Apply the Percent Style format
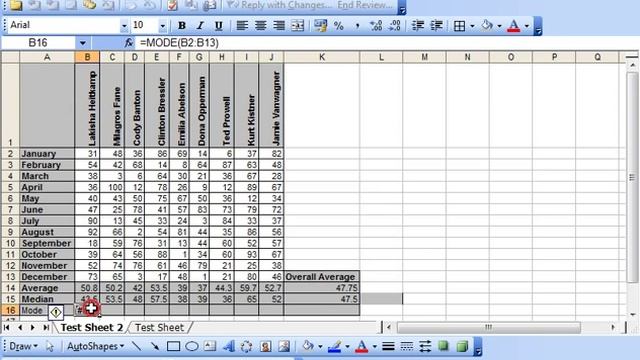 point(338,26)
